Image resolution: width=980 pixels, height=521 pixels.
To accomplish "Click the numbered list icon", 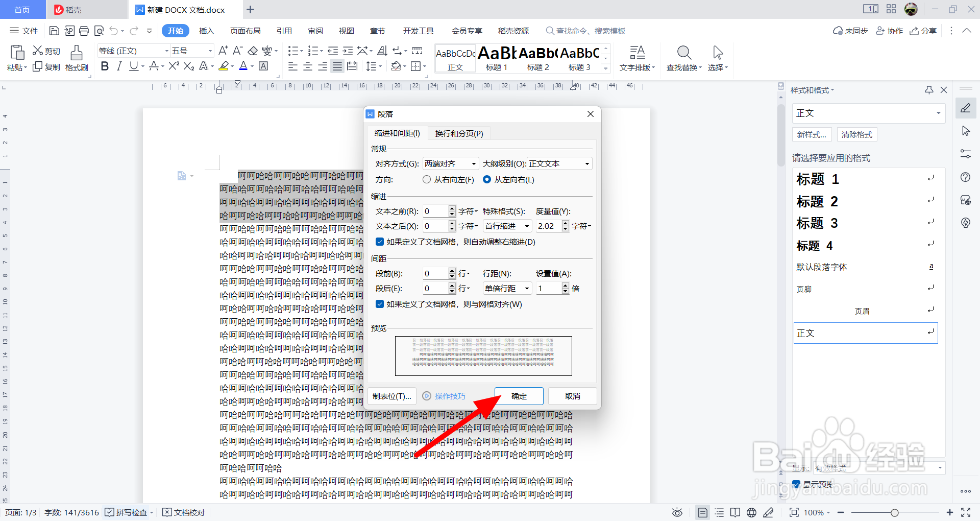I will (x=313, y=51).
